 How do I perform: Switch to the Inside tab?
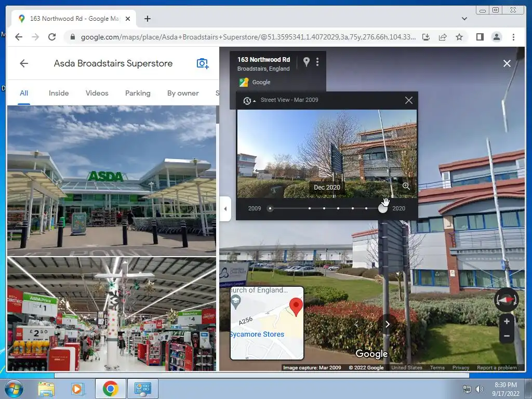point(59,93)
